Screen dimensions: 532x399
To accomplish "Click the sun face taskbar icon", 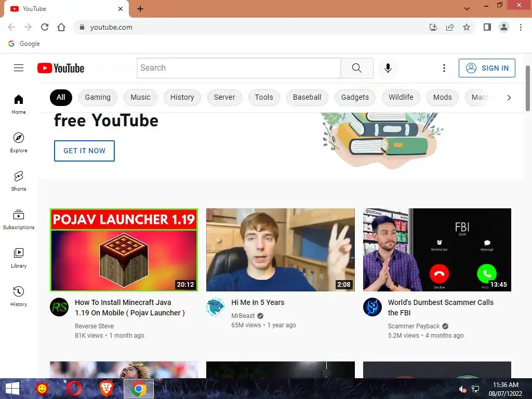I will point(42,389).
